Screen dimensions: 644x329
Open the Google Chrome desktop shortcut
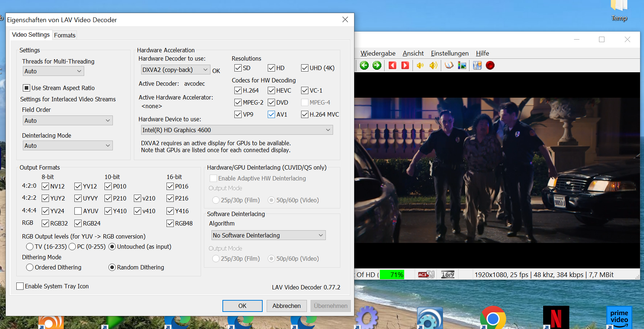pos(493,317)
